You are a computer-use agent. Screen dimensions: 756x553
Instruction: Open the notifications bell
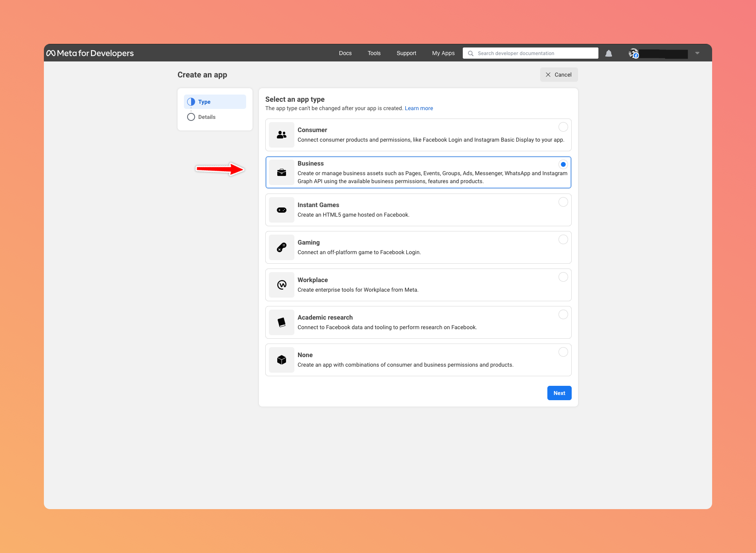608,53
